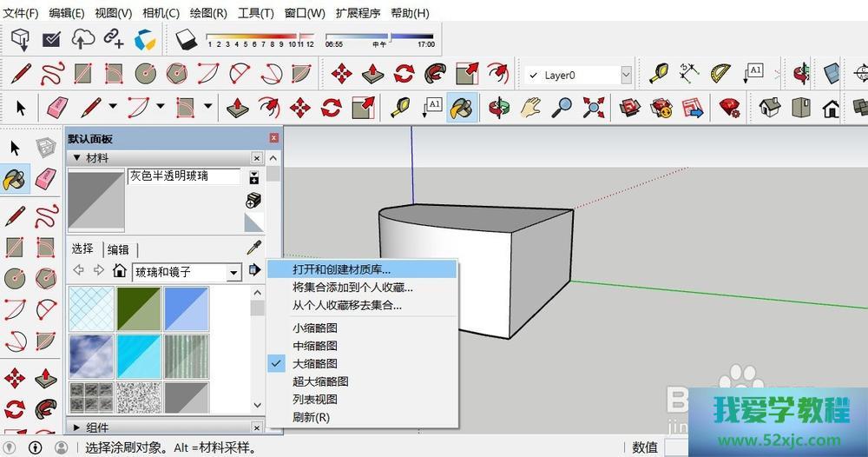Screen dimensions: 868x457
Task: Switch to 列表视图 view option
Action: (x=314, y=400)
